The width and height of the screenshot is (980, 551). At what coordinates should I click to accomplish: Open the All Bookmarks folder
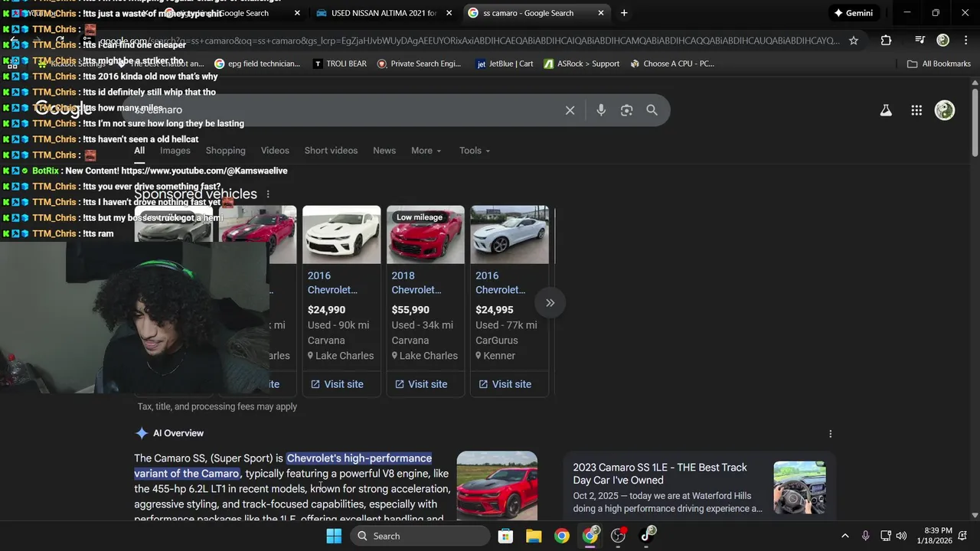coord(939,64)
